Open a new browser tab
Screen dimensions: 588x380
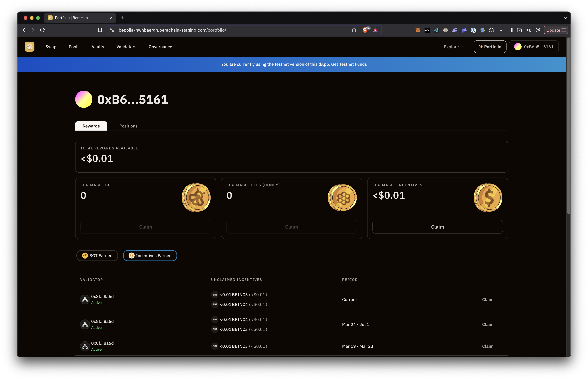pos(123,18)
